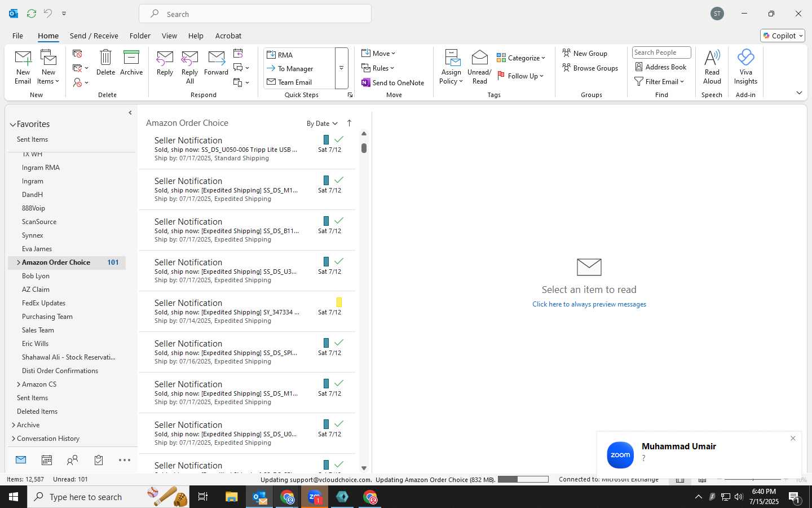Toggle completed flag on SS_DS_U3 message
Image resolution: width=812 pixels, height=508 pixels.
tap(339, 261)
